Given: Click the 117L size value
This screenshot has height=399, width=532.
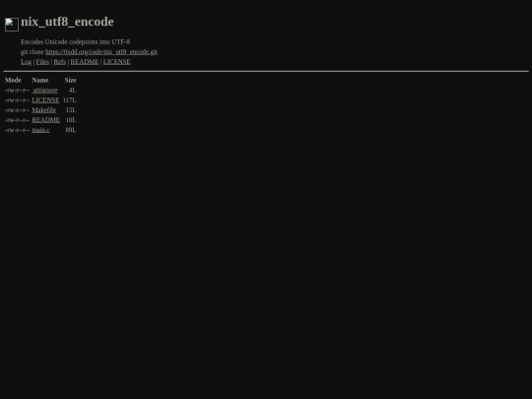Looking at the screenshot, I should pos(69,100).
